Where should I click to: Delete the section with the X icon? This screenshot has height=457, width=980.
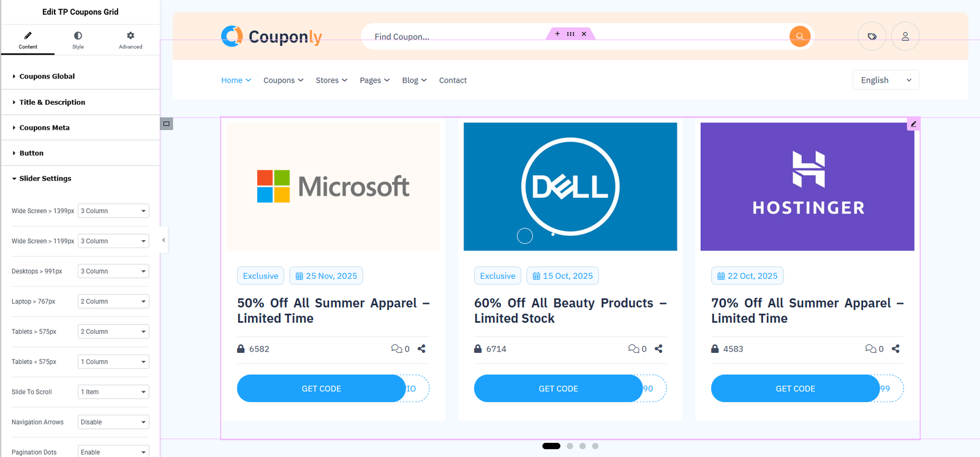(x=584, y=34)
